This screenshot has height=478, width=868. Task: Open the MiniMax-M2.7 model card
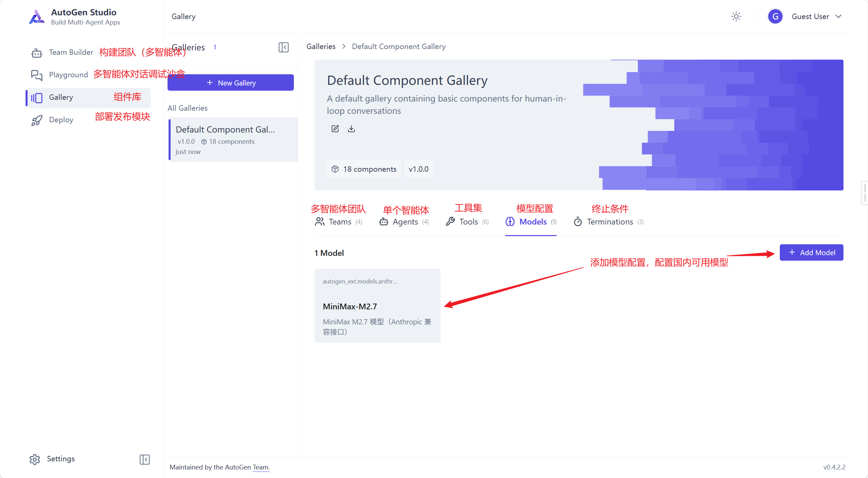pyautogui.click(x=378, y=306)
